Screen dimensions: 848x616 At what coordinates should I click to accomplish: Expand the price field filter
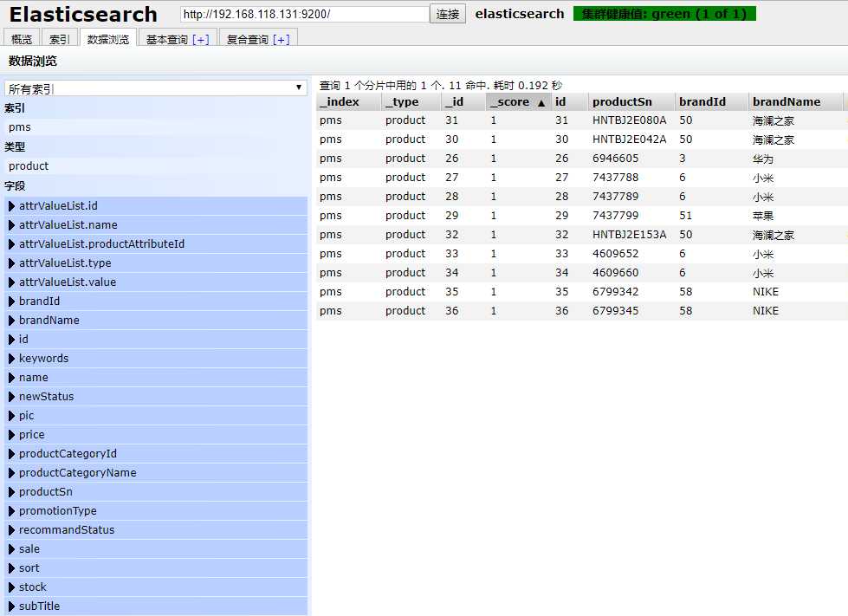coord(156,434)
